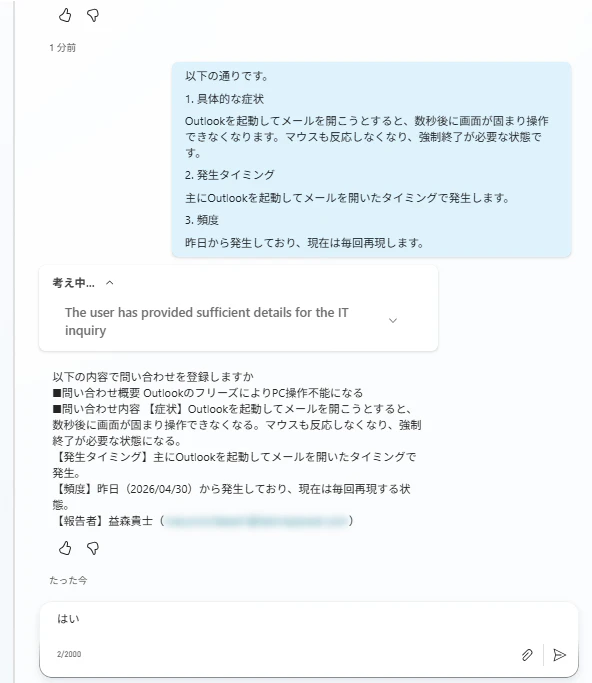Collapse the 考え中... thinking section
The height and width of the screenshot is (683, 592).
(x=110, y=283)
